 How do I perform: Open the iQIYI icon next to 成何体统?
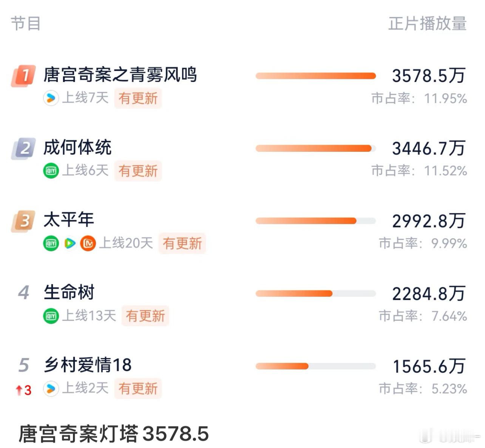pos(51,171)
